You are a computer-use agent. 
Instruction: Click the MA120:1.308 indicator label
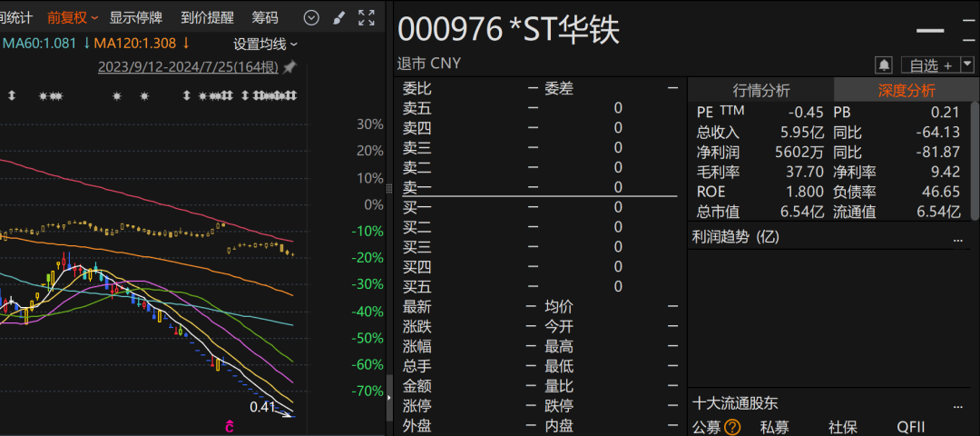click(x=135, y=44)
